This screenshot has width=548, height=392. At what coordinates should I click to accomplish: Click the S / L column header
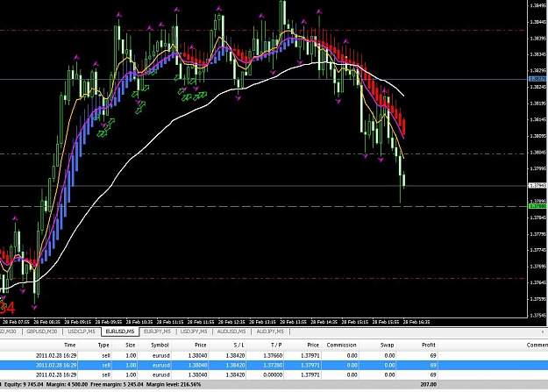tap(239, 345)
